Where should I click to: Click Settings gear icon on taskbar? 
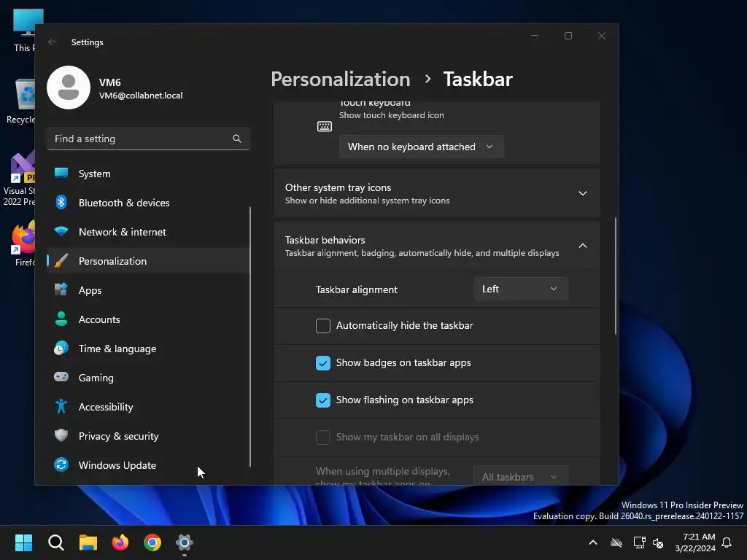point(185,542)
